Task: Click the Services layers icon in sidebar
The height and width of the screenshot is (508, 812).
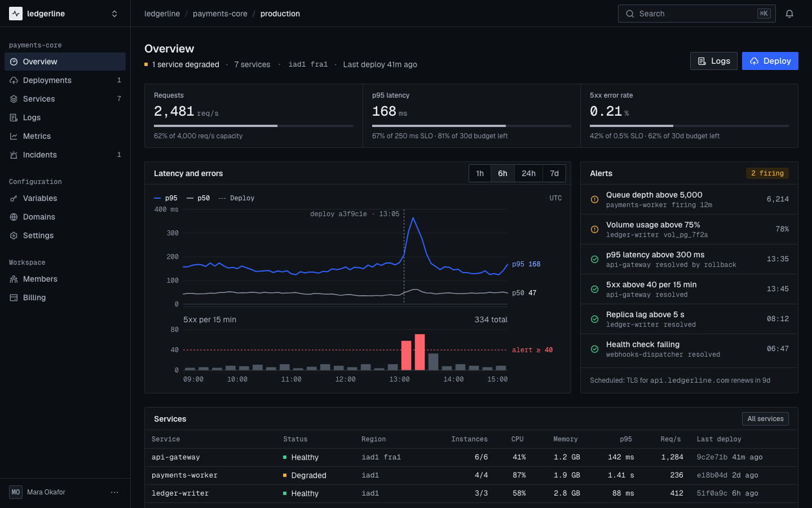Action: tap(14, 99)
